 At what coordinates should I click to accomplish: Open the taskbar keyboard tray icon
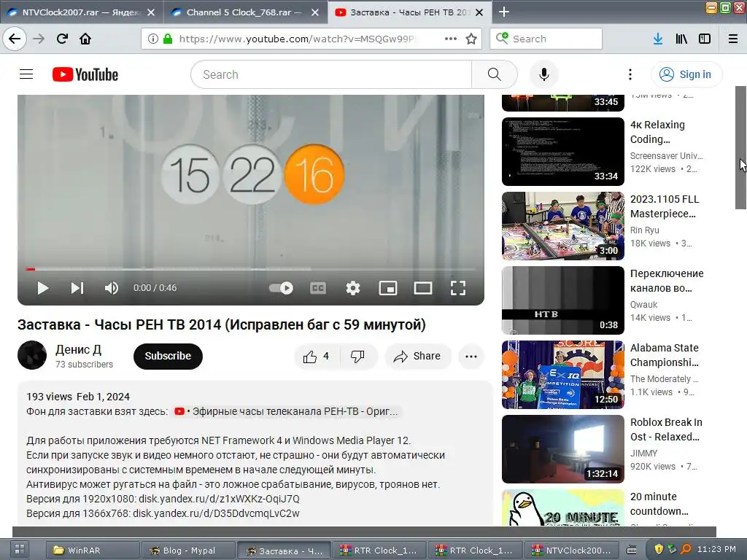tap(631, 550)
